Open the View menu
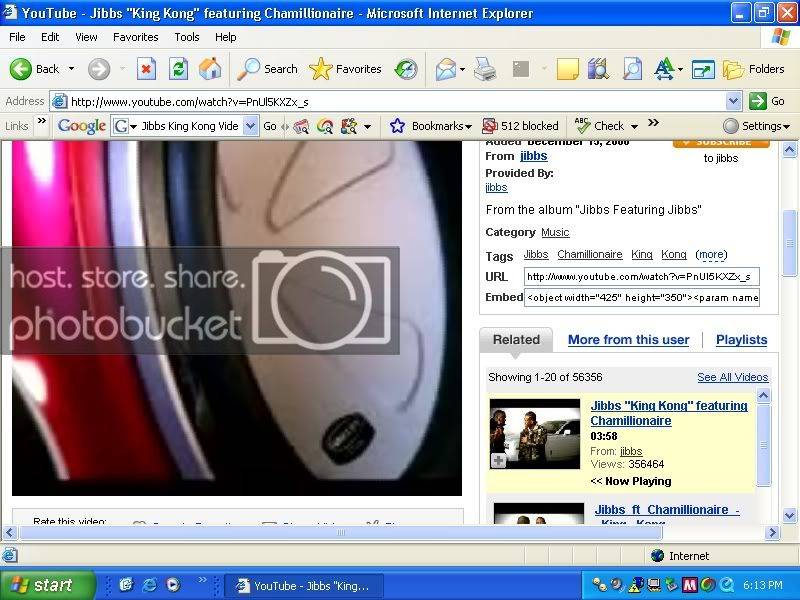Viewport: 800px width, 600px height. pos(86,37)
